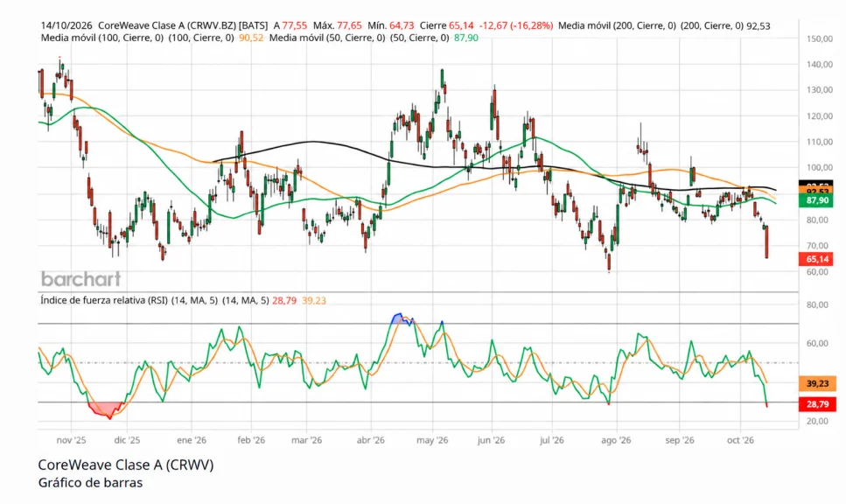Click the 'Gráfico de barras' caption

click(90, 482)
